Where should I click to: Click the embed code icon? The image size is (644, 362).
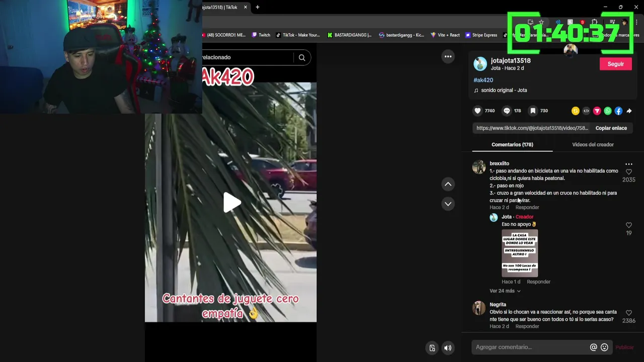[586, 111]
